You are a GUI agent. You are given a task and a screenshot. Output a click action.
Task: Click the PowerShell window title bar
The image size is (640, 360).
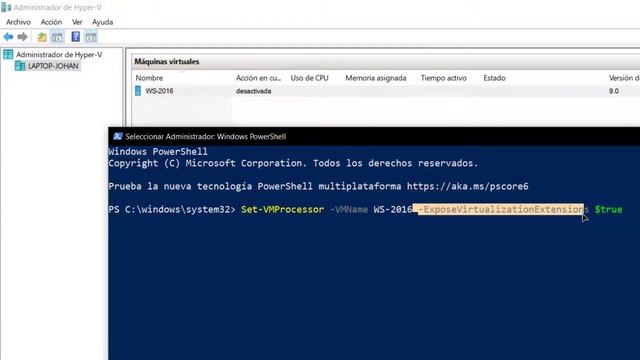click(374, 136)
